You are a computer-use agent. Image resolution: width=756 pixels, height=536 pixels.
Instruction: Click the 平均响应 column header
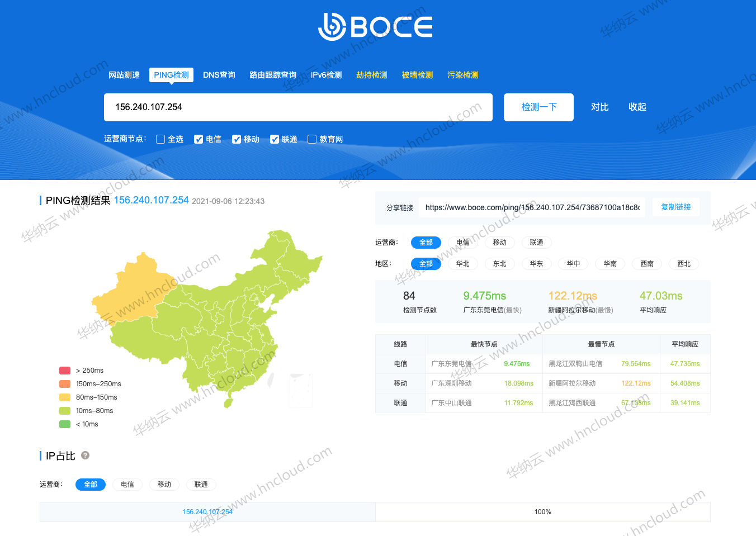685,344
